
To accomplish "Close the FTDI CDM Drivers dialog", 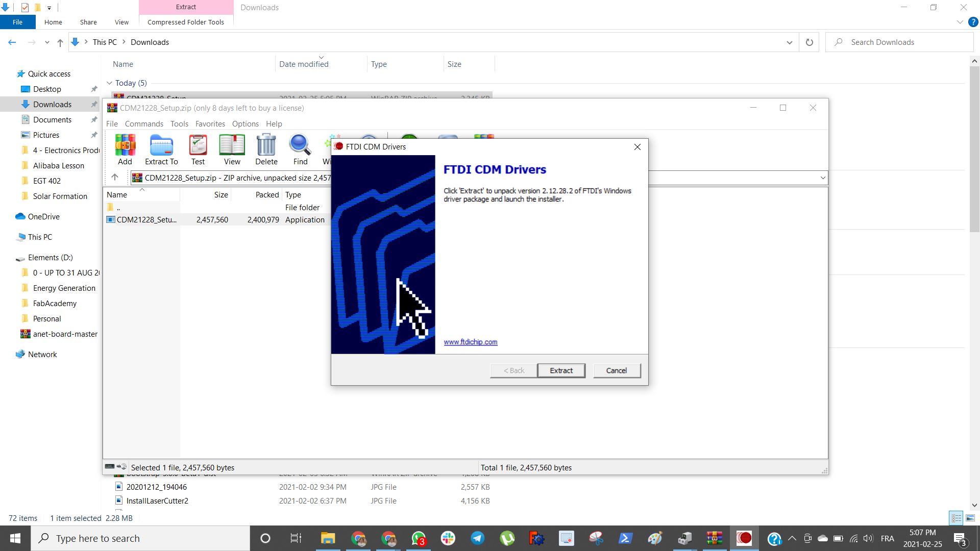I will (x=637, y=147).
